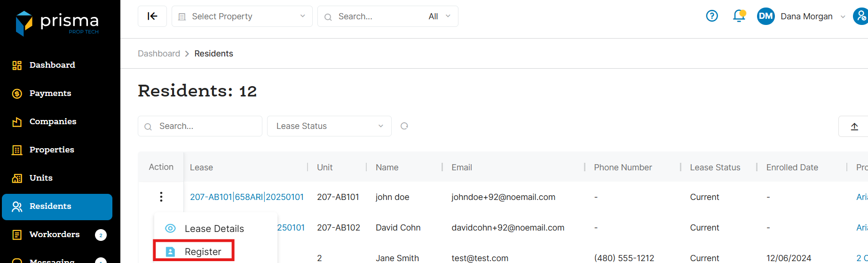Click the DM user avatar
This screenshot has width=868, height=263.
pyautogui.click(x=765, y=16)
